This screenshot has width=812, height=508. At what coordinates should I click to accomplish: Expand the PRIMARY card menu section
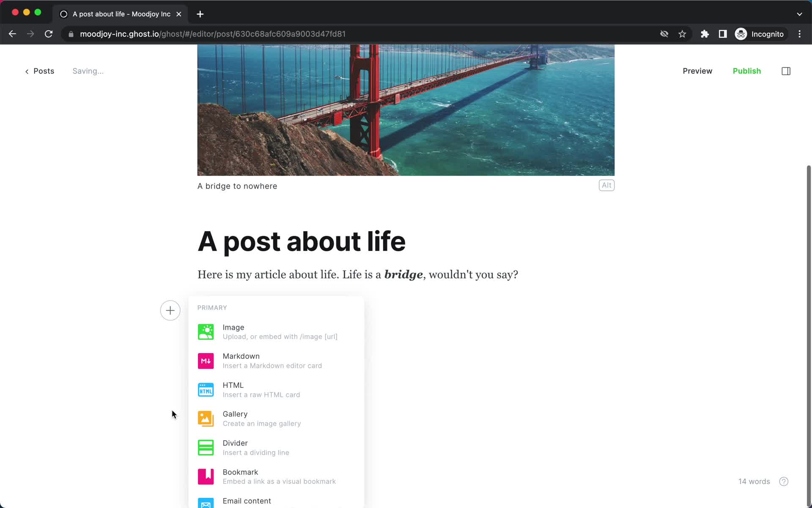point(211,307)
